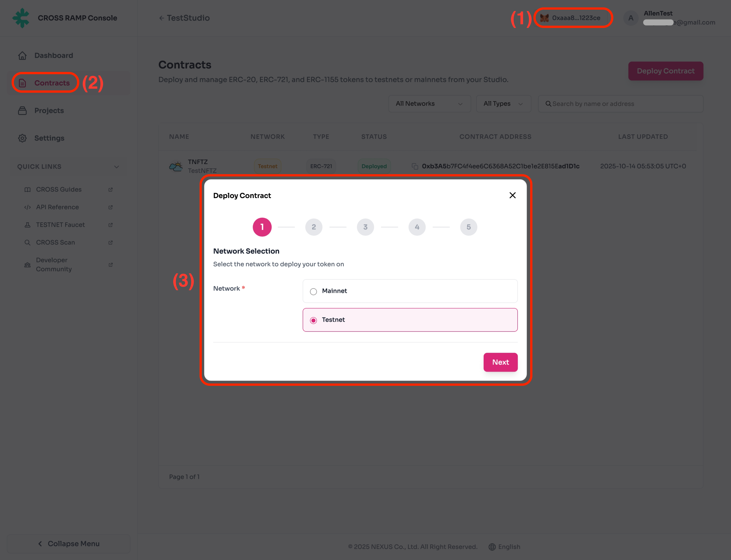This screenshot has height=560, width=731.
Task: Click the globe language icon in footer
Action: coord(492,547)
